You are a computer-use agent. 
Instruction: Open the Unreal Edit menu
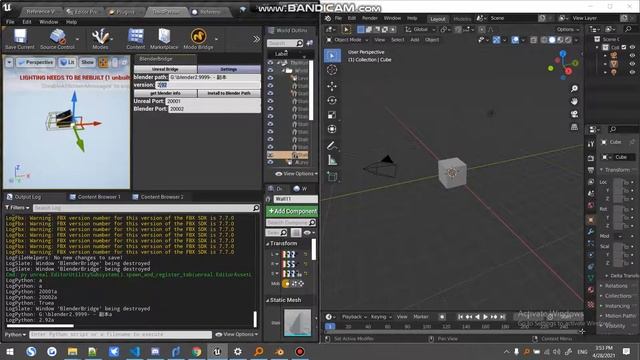(x=27, y=22)
